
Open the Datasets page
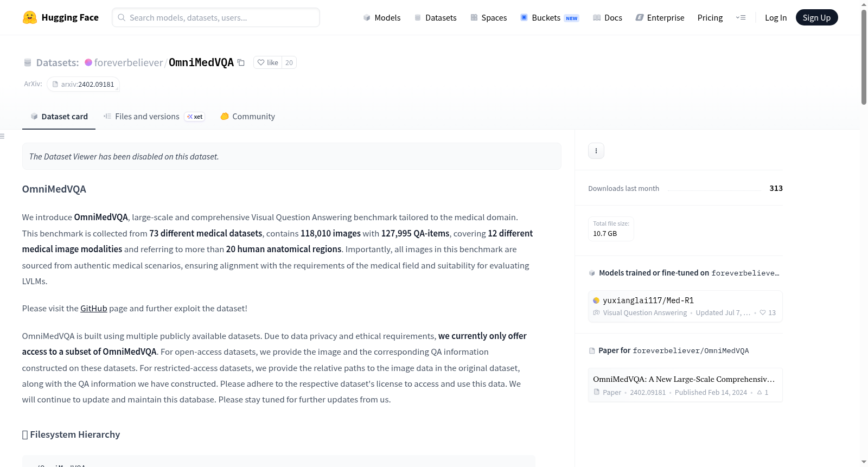pos(436,17)
